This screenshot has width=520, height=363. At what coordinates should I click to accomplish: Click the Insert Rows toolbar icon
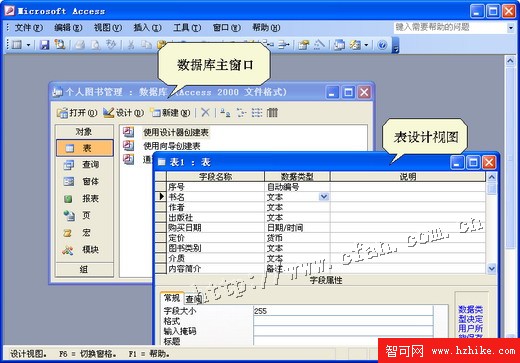268,45
